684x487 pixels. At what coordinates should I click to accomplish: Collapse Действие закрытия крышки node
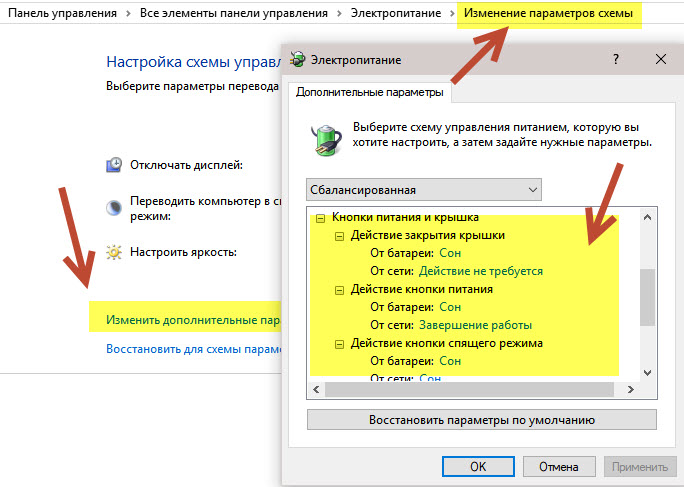(339, 236)
